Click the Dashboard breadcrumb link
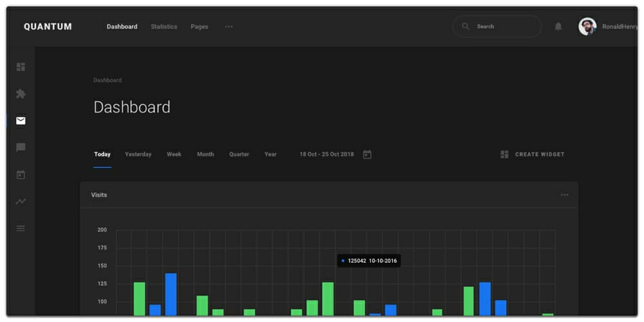The width and height of the screenshot is (644, 322). [x=107, y=80]
